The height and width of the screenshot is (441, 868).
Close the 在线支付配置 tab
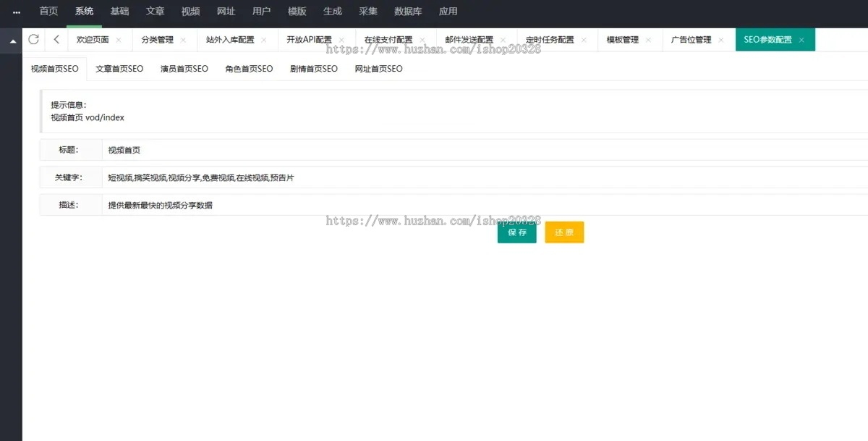(x=422, y=41)
